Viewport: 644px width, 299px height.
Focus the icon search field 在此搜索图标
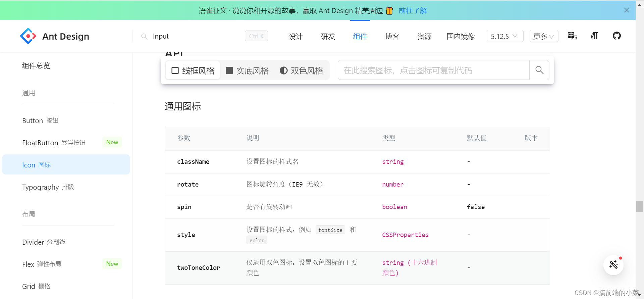click(433, 70)
